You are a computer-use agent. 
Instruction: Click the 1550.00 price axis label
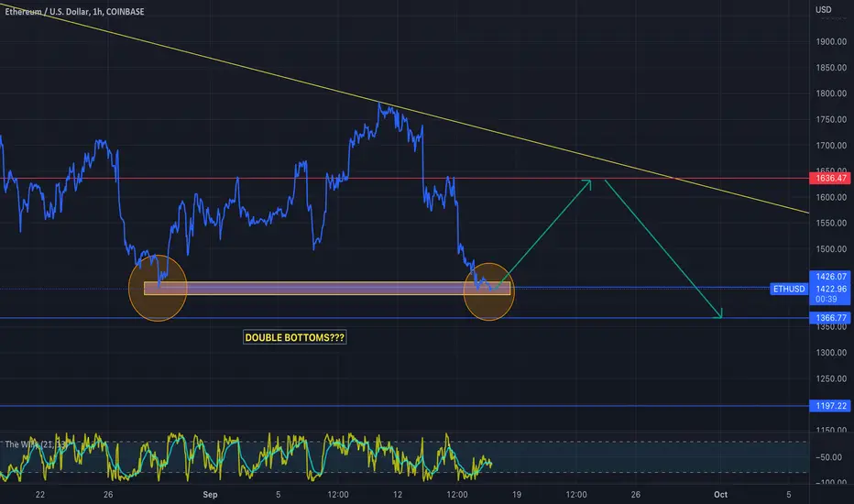831,223
